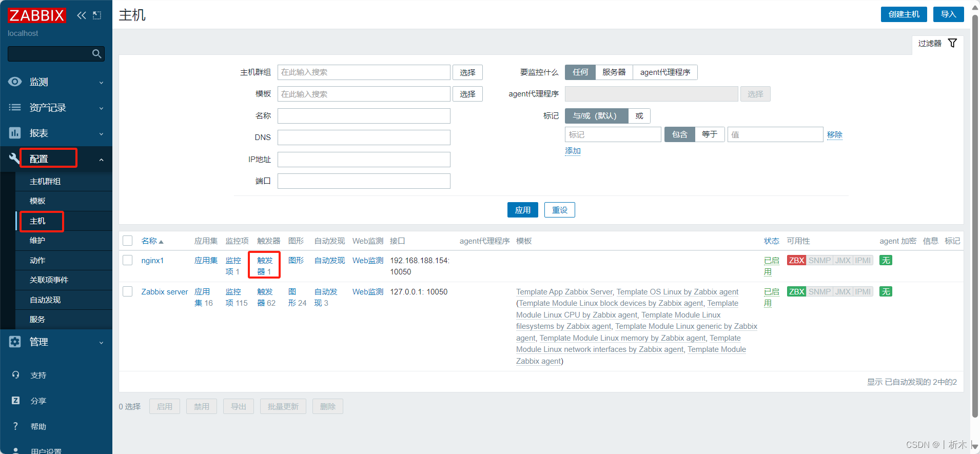
Task: Click 导入 button
Action: click(x=949, y=14)
